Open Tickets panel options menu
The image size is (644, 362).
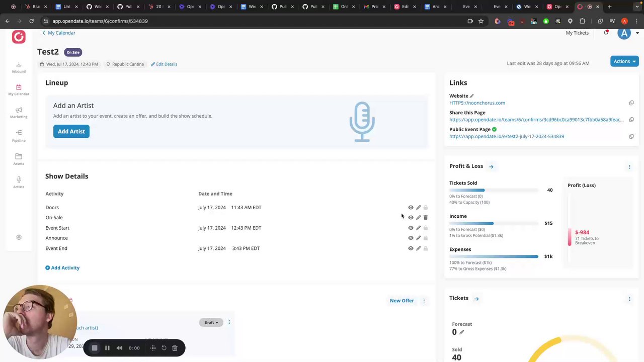629,299
